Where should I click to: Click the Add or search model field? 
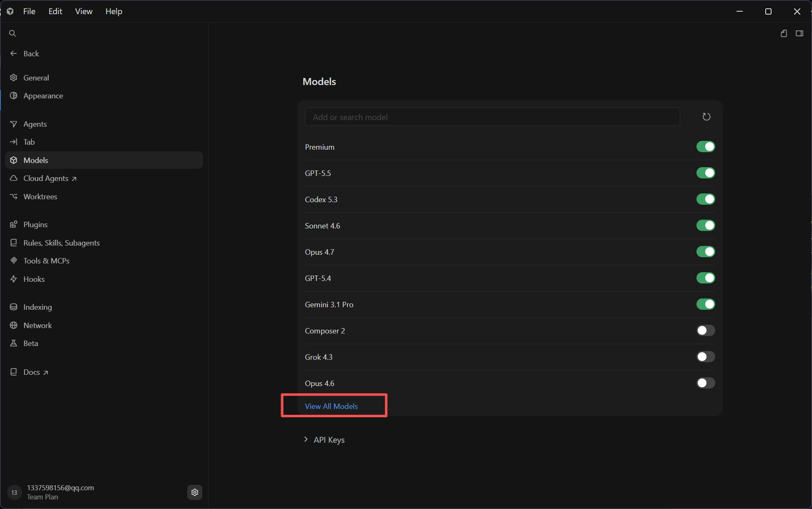(x=492, y=117)
